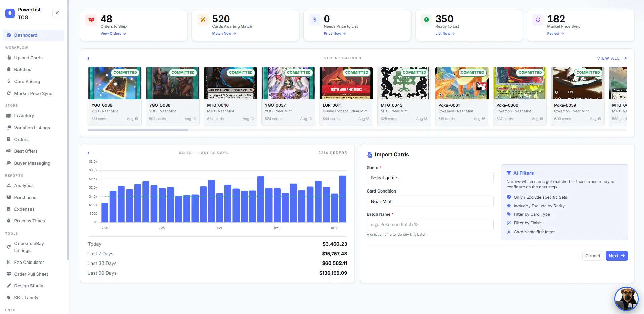Open the Game select dropdown
Screen dimensions: 644x314
(x=430, y=178)
